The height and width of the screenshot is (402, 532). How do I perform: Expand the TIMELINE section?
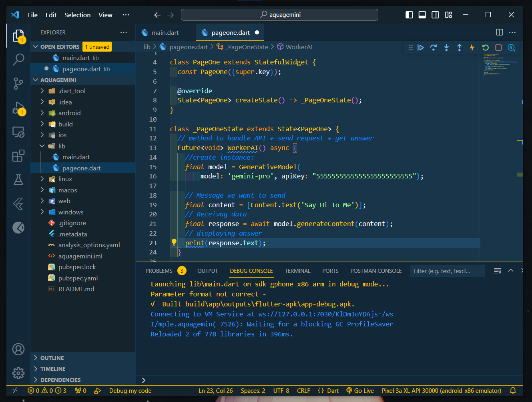(82, 368)
